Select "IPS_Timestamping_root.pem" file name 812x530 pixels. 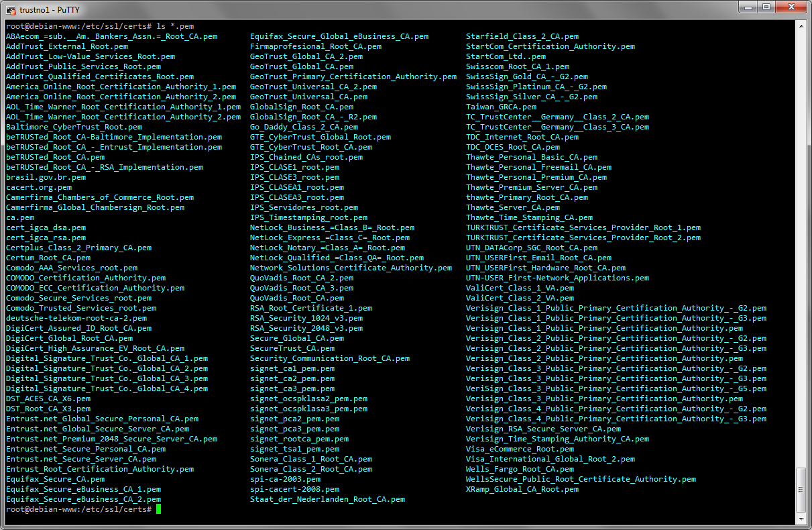[x=309, y=217]
